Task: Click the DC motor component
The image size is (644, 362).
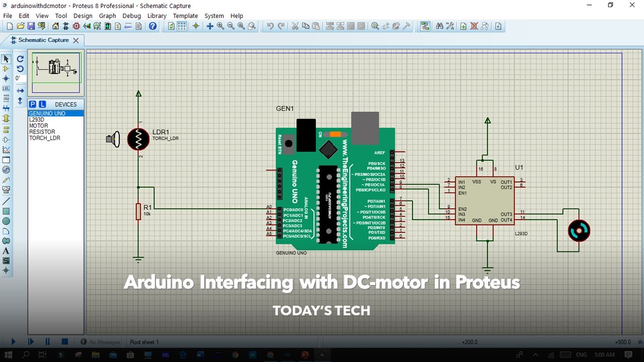Action: click(x=579, y=230)
